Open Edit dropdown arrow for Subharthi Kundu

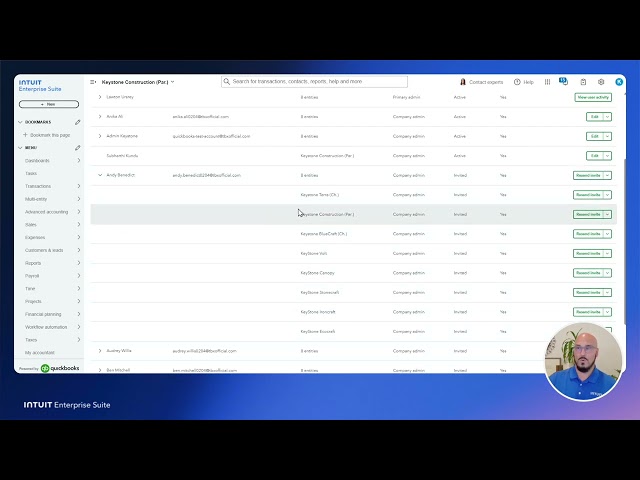pyautogui.click(x=607, y=156)
